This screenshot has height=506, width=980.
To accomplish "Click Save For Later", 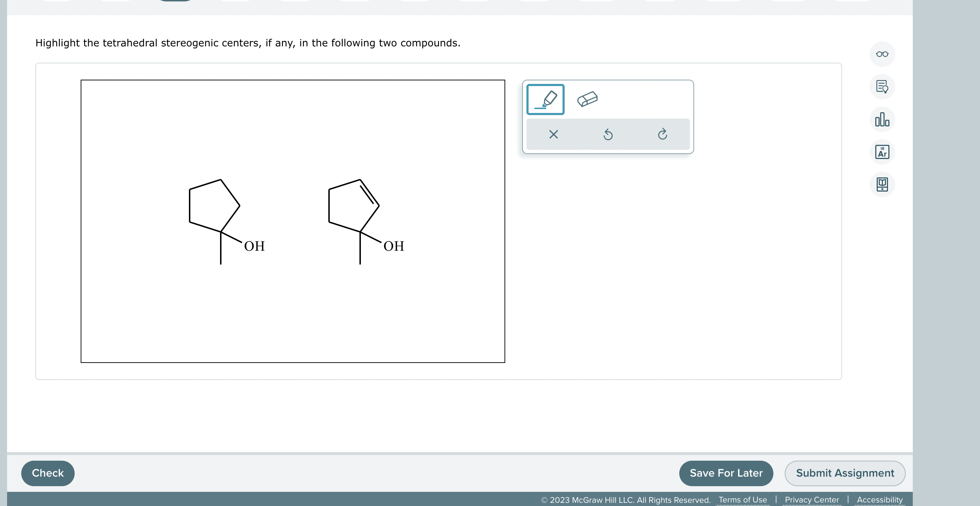I will 726,473.
